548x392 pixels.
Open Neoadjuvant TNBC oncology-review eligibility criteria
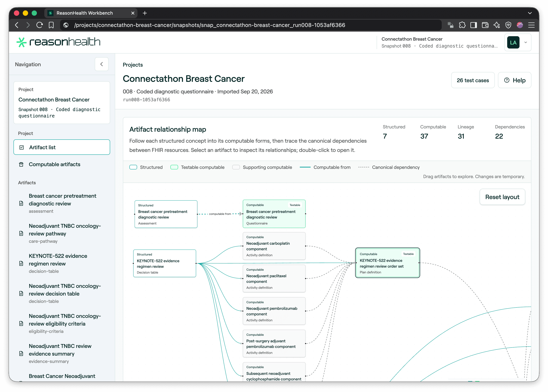click(x=62, y=324)
